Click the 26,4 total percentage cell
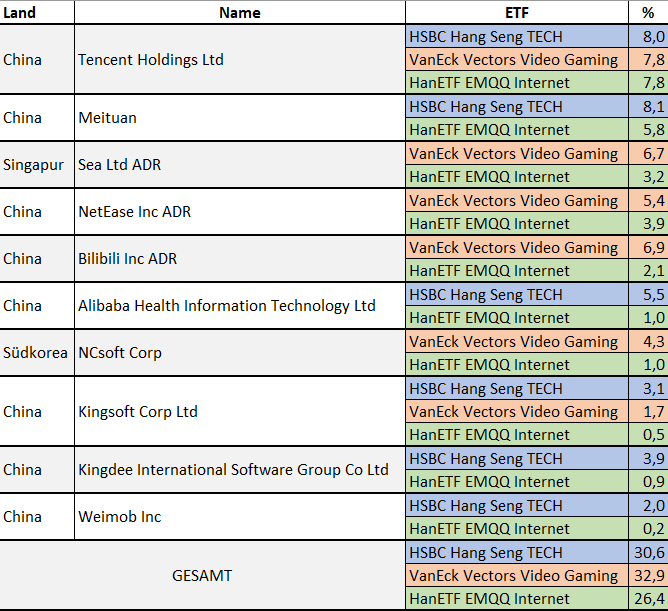This screenshot has width=668, height=611. pos(649,599)
